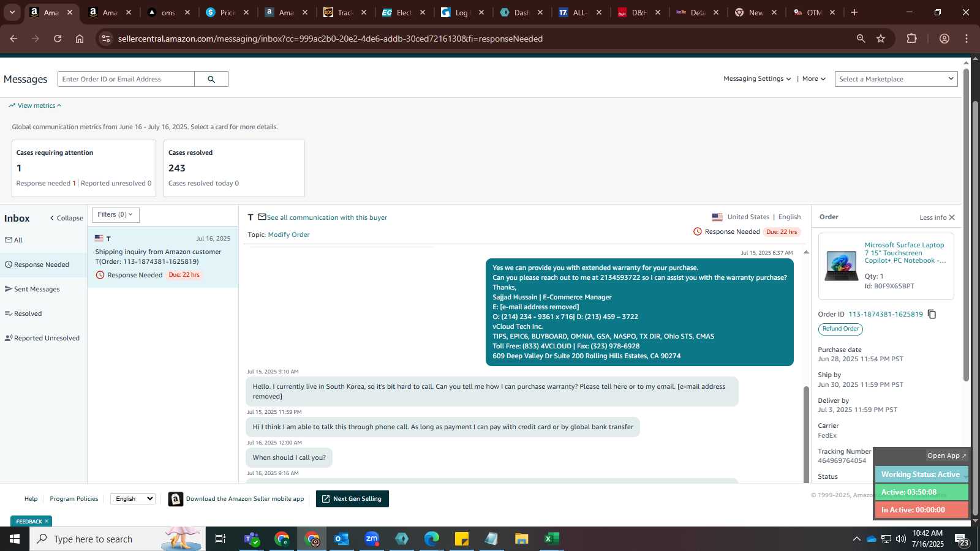Bookmark this page with the star icon

881,39
